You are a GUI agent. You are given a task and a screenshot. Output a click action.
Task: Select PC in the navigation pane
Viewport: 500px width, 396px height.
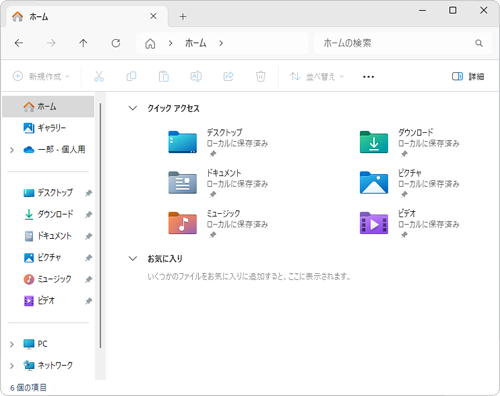[x=35, y=344]
